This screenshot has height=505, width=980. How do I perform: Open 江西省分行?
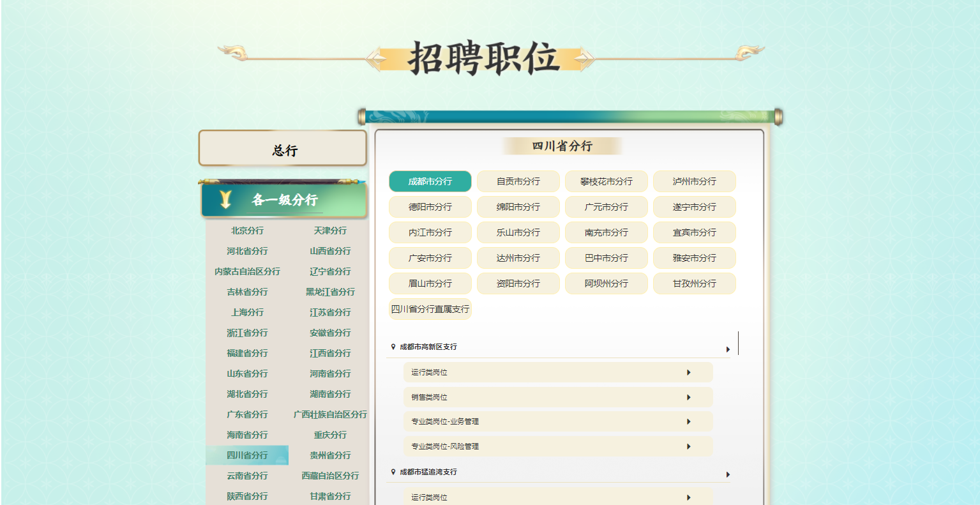tap(330, 353)
